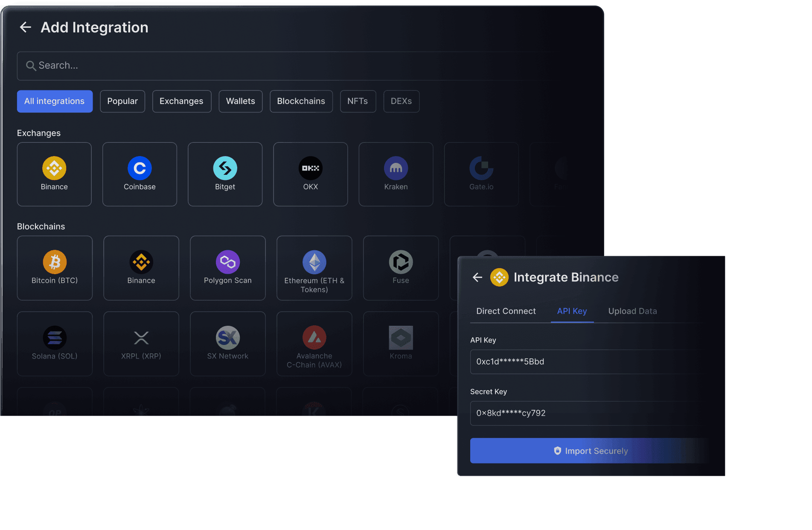Select the Fuse blockchain icon
812x530 pixels.
[401, 262]
